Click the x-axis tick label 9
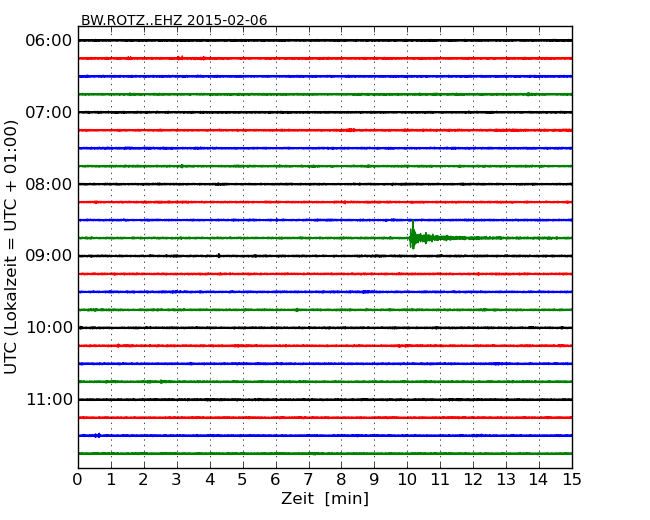650x520 pixels. pyautogui.click(x=374, y=479)
